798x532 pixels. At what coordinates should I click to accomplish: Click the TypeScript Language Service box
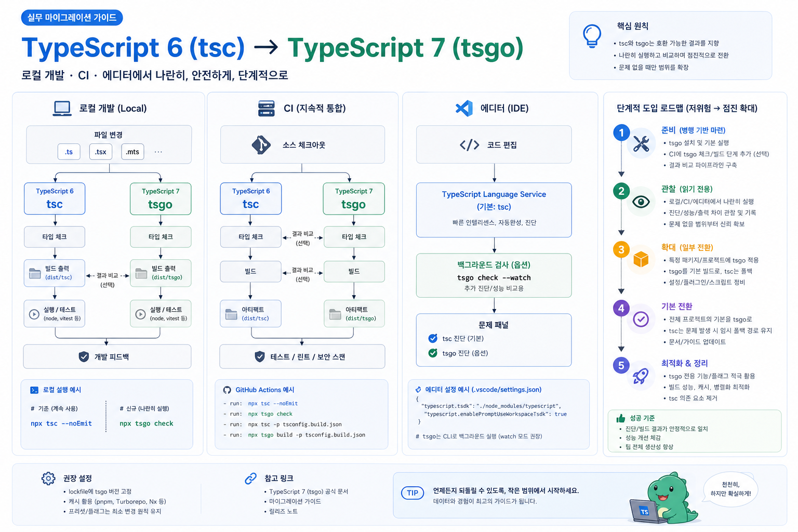point(494,210)
